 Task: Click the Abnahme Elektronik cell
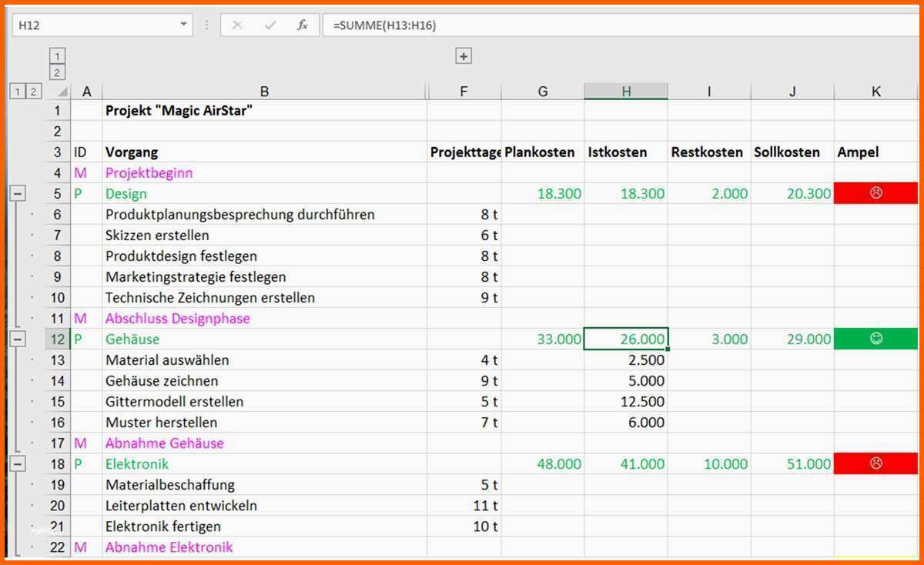(264, 547)
